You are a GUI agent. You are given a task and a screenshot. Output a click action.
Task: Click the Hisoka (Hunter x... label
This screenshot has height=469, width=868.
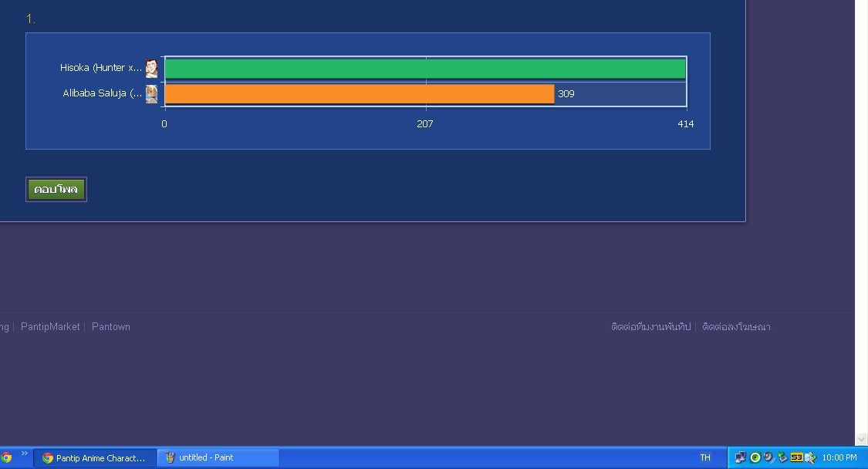pyautogui.click(x=101, y=68)
